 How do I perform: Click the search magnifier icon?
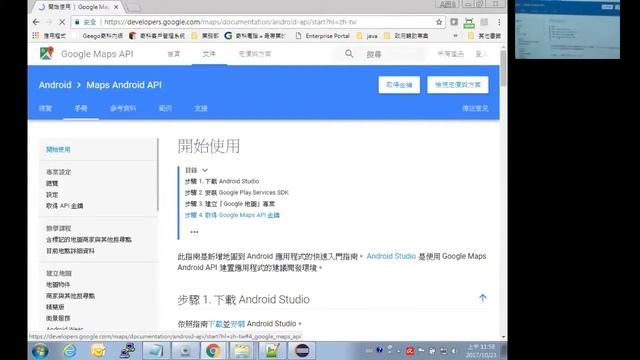349,53
